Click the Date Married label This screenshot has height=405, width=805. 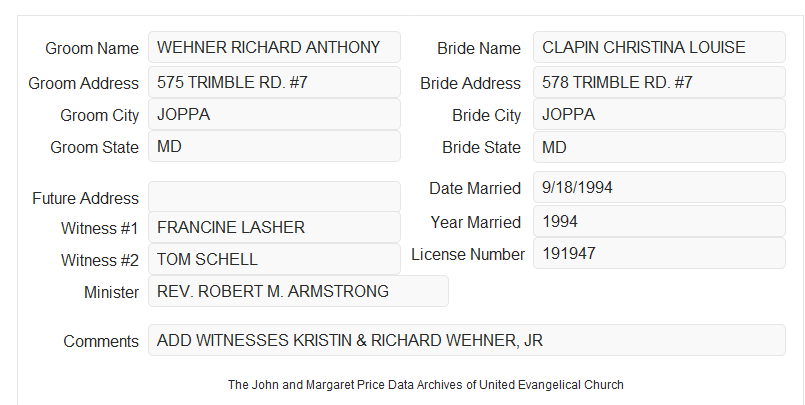(x=475, y=188)
